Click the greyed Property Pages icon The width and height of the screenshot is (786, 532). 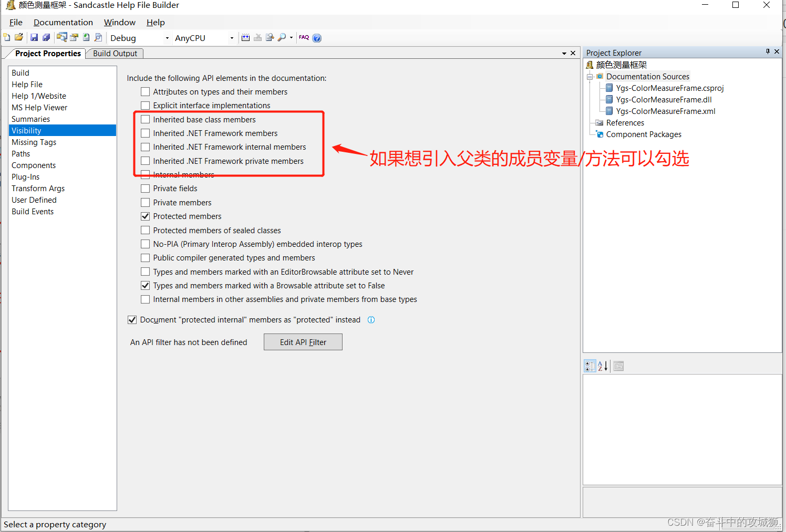(x=618, y=366)
